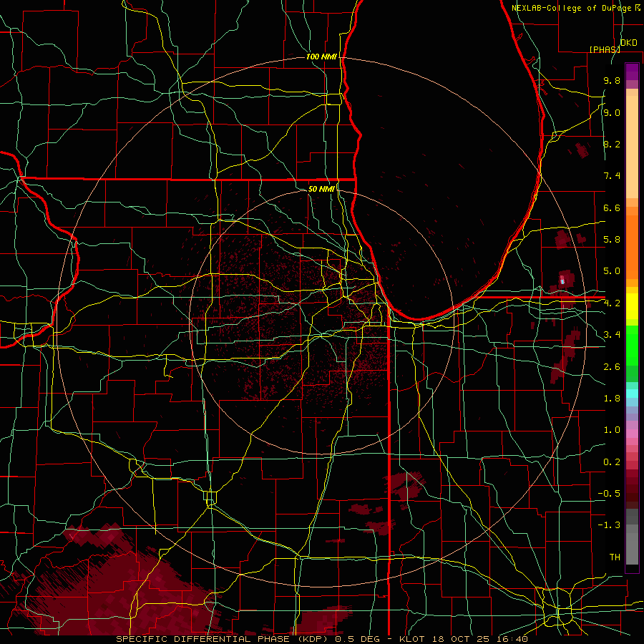644x644 pixels.
Task: Click the yellow segment of the color bar
Action: click(632, 306)
